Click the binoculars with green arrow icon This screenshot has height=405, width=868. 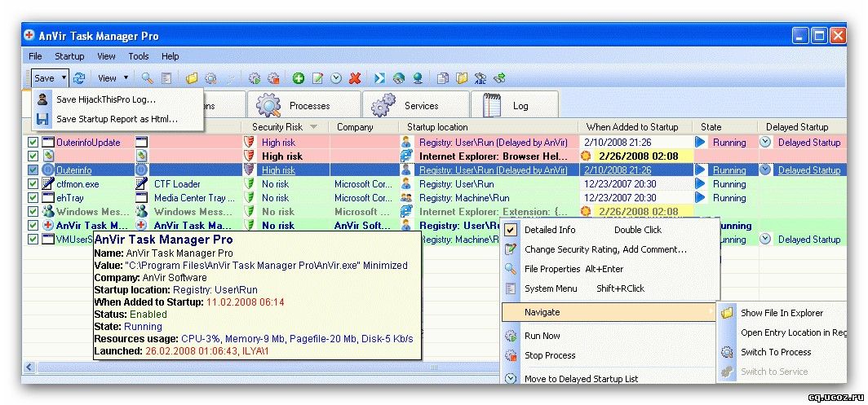pyautogui.click(x=499, y=78)
